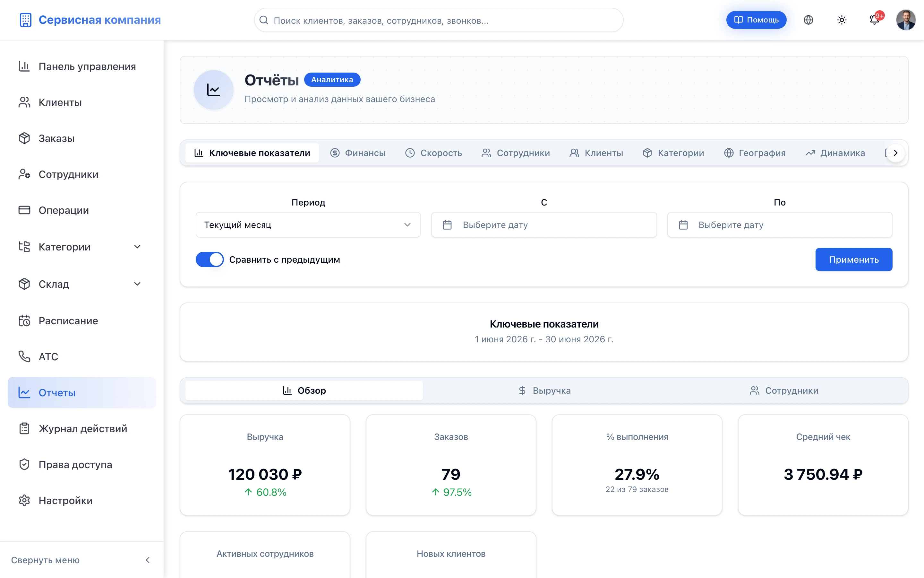The image size is (924, 578).
Task: Open Права доступа in the sidebar
Action: 81,464
